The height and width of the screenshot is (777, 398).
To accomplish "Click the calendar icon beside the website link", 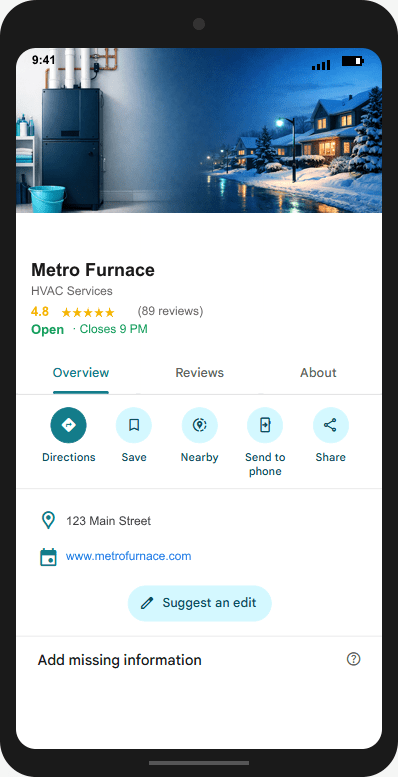I will tap(48, 556).
